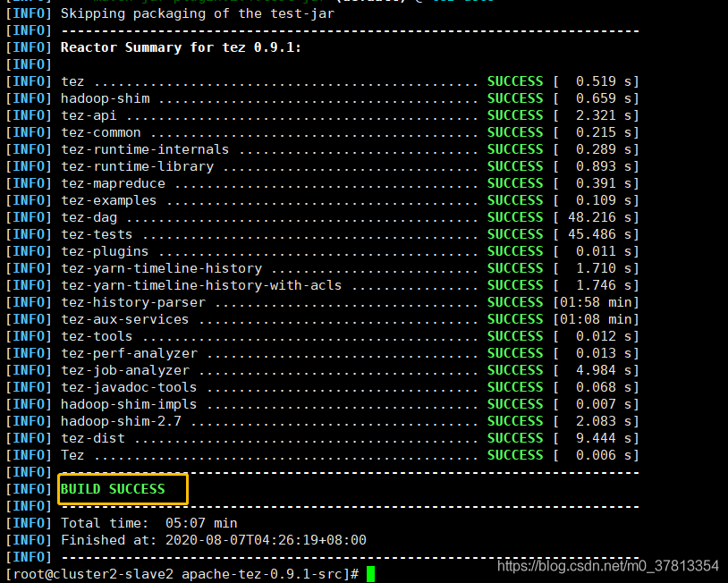This screenshot has height=583, width=728.
Task: Click 'tez-job-analyzer' module name
Action: point(125,370)
